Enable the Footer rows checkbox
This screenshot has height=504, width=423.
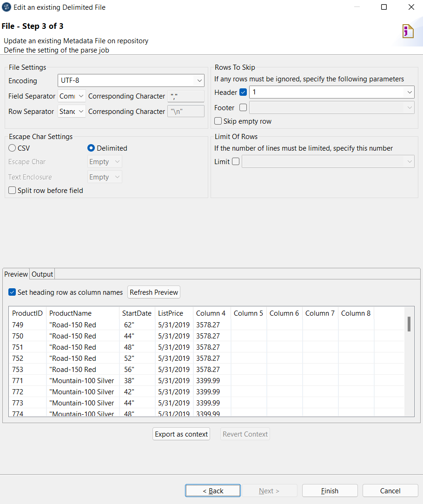click(243, 107)
